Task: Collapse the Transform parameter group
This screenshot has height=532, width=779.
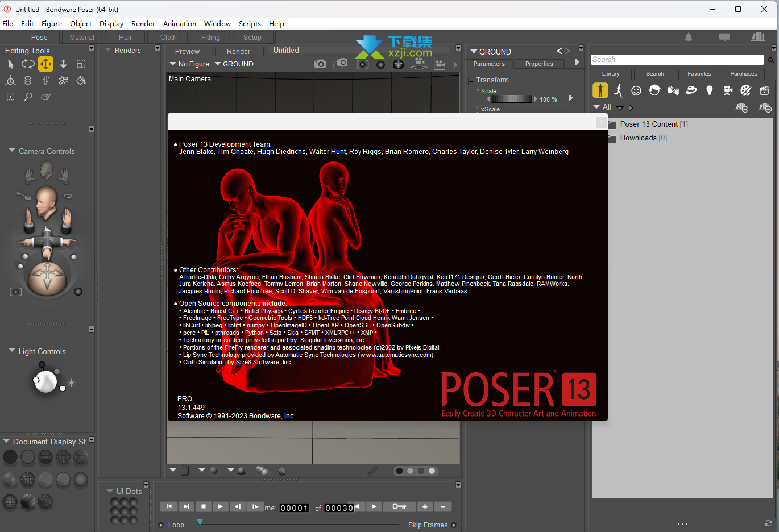Action: 471,81
